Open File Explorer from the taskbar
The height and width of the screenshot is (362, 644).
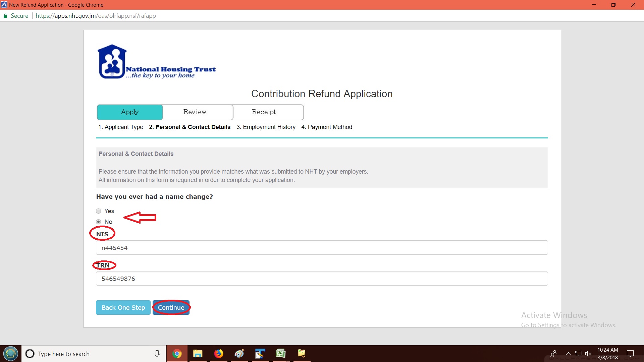point(198,354)
